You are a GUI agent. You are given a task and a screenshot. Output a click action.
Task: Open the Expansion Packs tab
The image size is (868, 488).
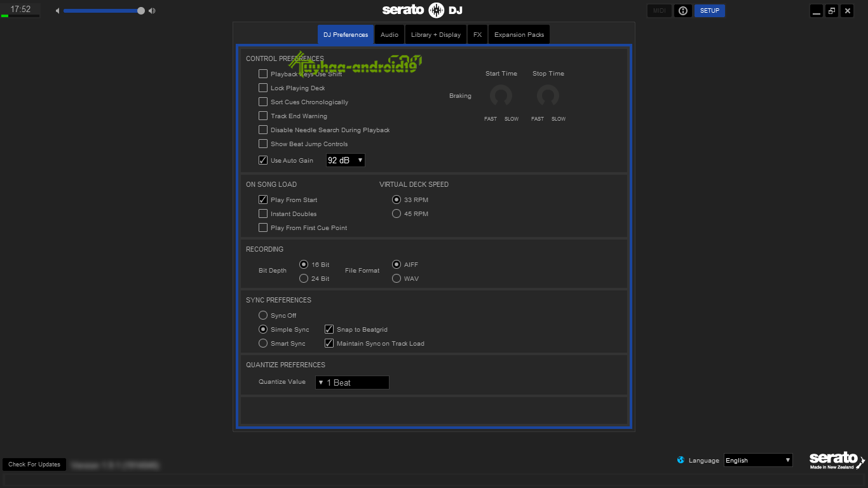point(519,34)
